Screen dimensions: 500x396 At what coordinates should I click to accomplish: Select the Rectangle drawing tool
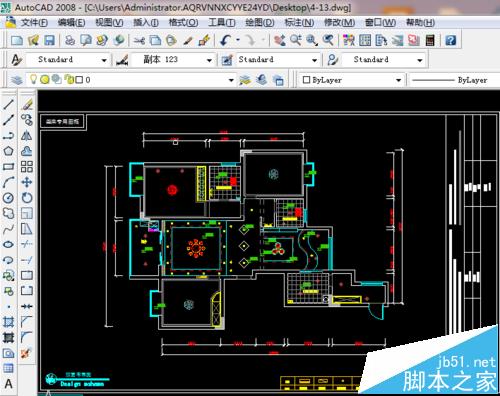pos(8,167)
